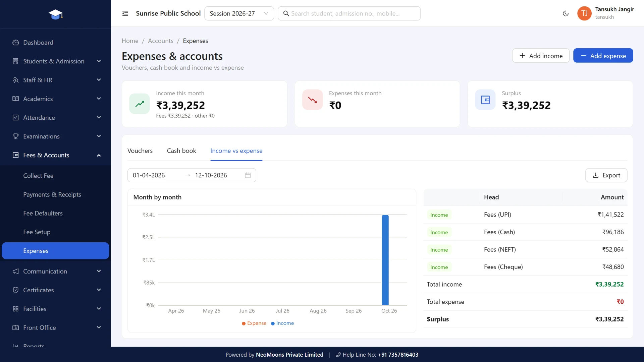The width and height of the screenshot is (644, 362).
Task: Open the Session 2026-27 dropdown
Action: click(239, 13)
